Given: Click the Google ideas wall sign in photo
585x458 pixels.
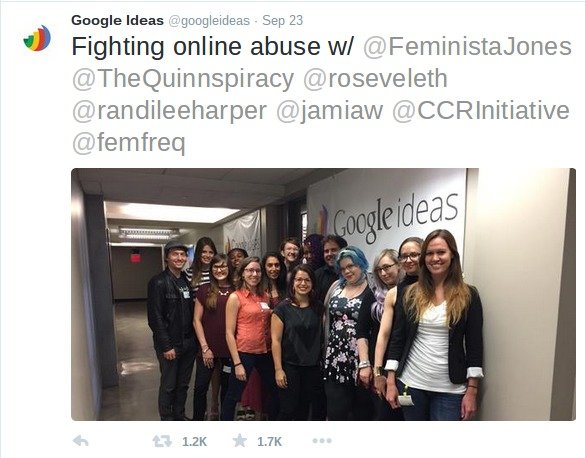Looking at the screenshot, I should 388,218.
